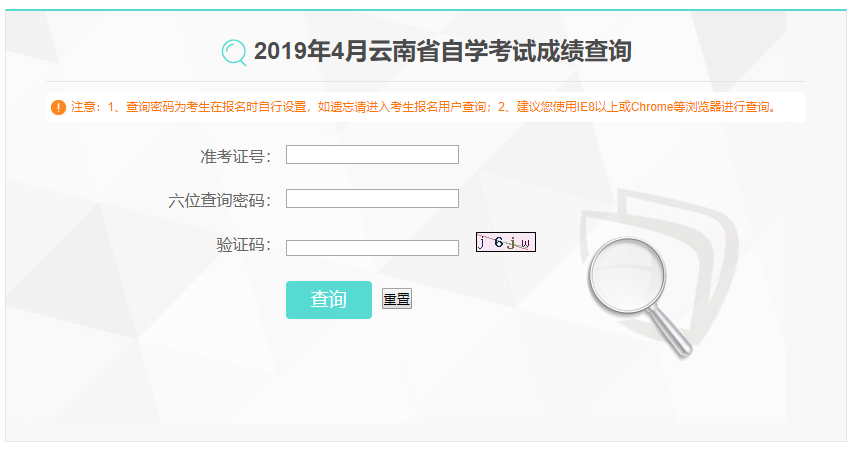Image resolution: width=851 pixels, height=453 pixels.
Task: Click the 六位查询密码 label text
Action: pyautogui.click(x=219, y=200)
